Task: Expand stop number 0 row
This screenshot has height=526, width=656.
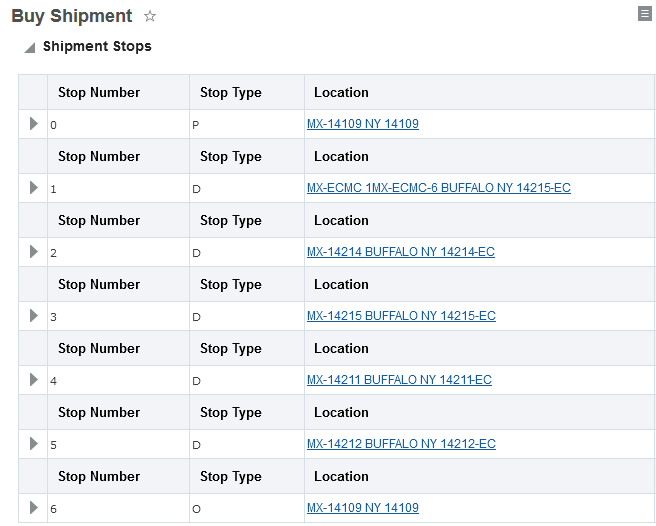Action: (33, 124)
